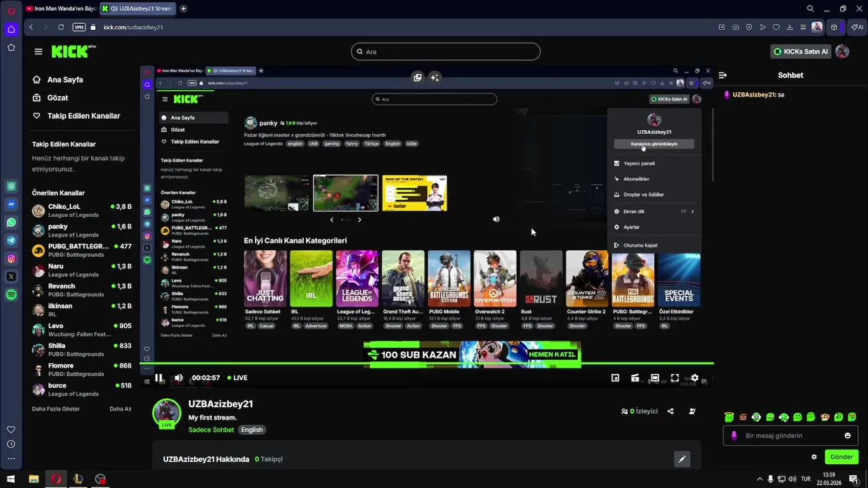Open Revanch recommended channel

(x=81, y=290)
